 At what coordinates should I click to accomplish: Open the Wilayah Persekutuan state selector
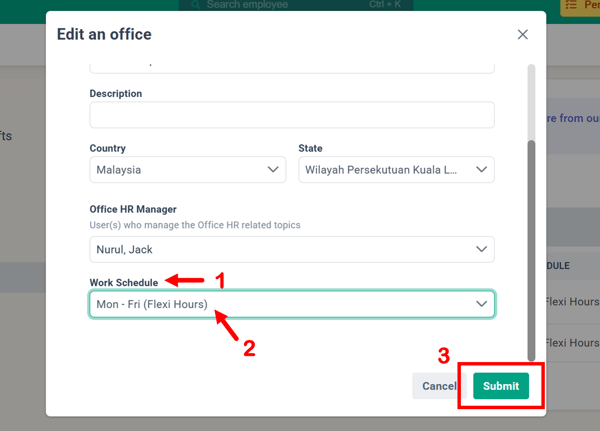pyautogui.click(x=385, y=170)
